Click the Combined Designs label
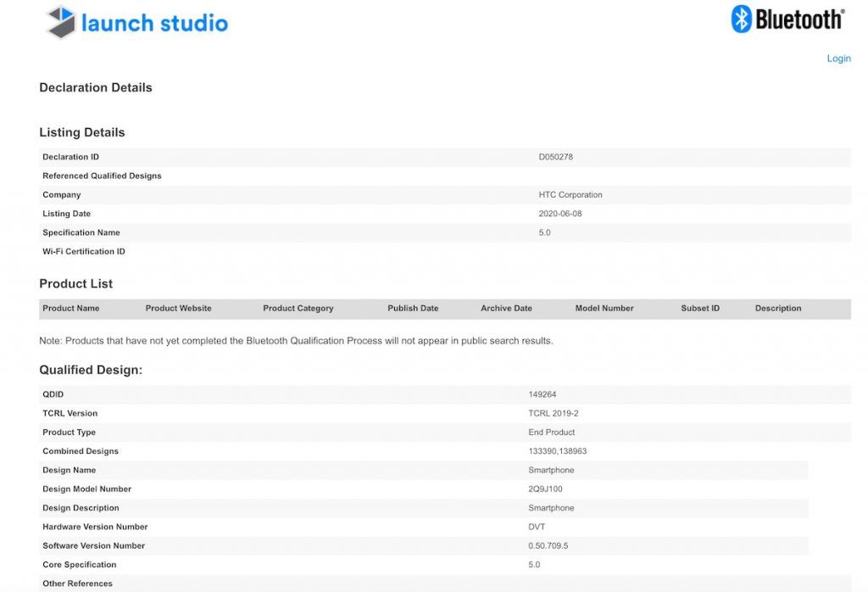This screenshot has width=868, height=592. coord(81,451)
